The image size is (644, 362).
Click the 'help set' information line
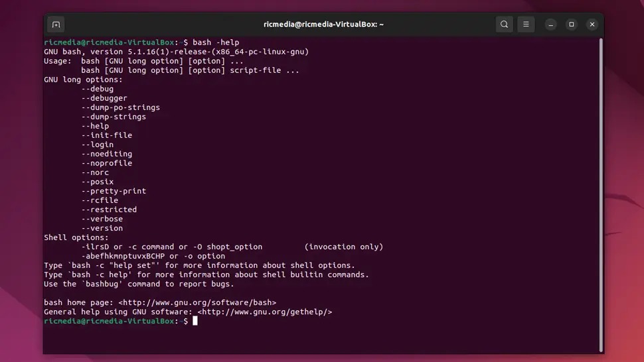tap(200, 265)
